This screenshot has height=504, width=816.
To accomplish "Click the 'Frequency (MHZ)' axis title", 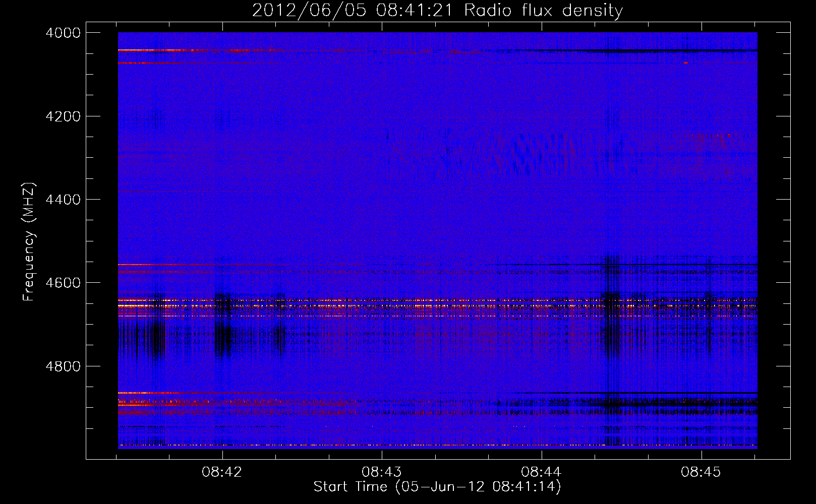I will (x=29, y=242).
